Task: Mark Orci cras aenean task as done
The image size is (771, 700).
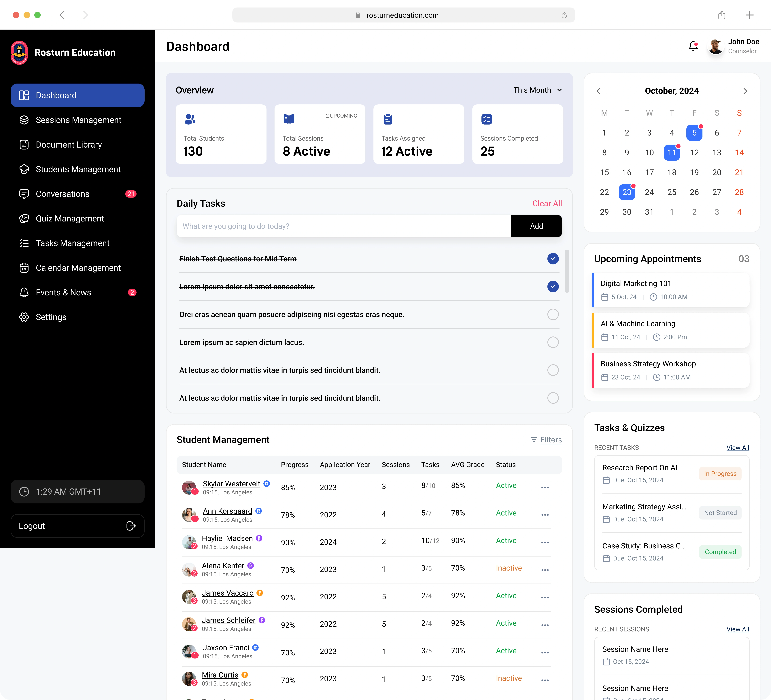Action: pos(553,314)
